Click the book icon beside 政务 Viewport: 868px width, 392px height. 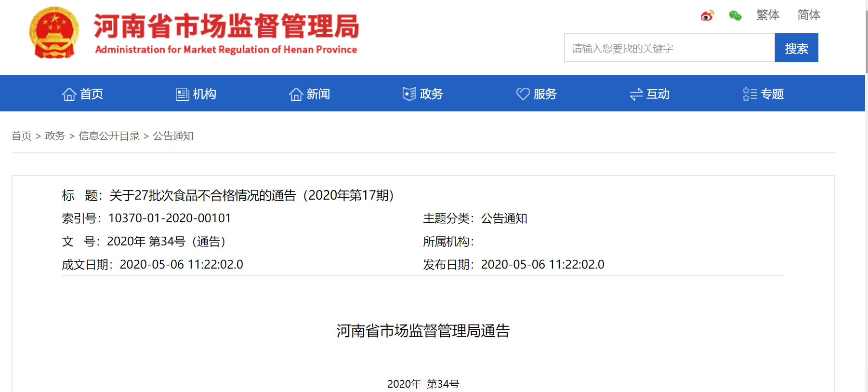pos(409,94)
